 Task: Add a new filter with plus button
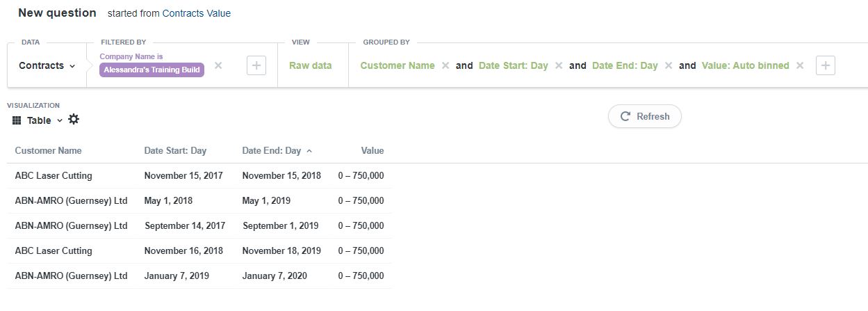256,65
